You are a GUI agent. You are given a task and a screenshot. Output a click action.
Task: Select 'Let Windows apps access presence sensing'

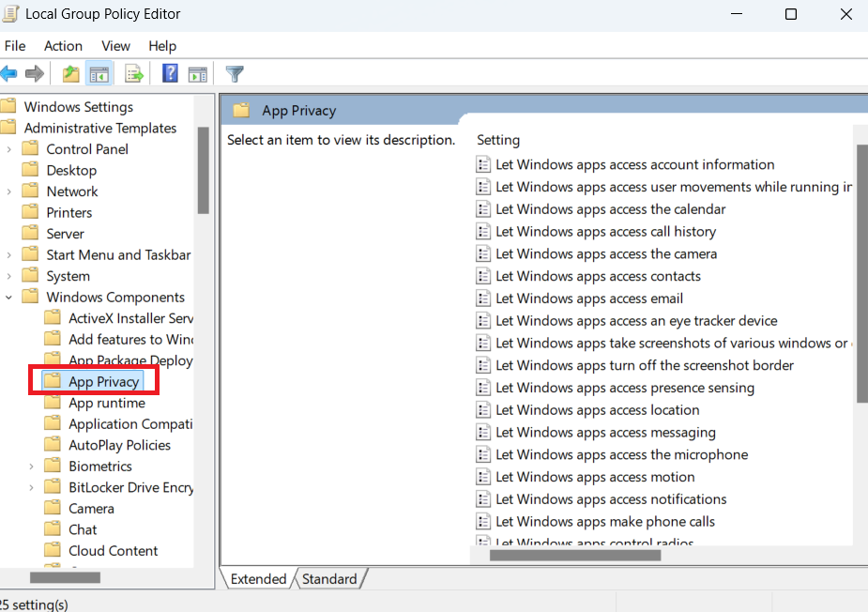click(625, 388)
